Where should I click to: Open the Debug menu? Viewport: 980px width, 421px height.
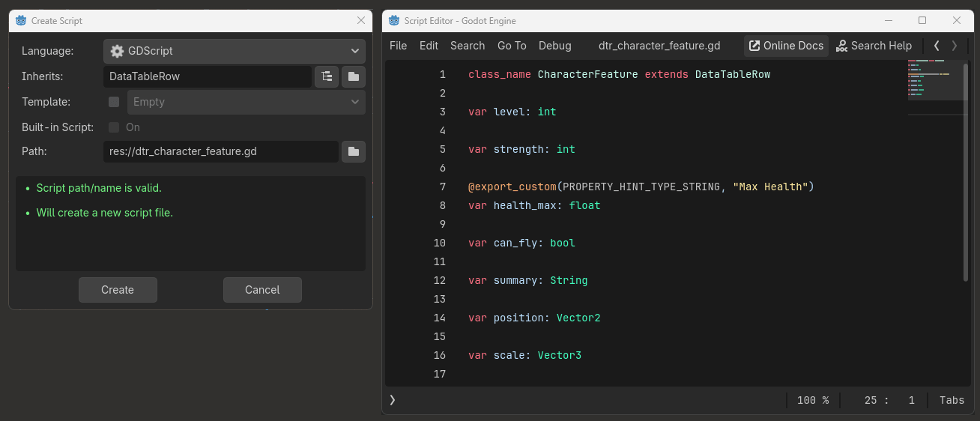(x=555, y=46)
